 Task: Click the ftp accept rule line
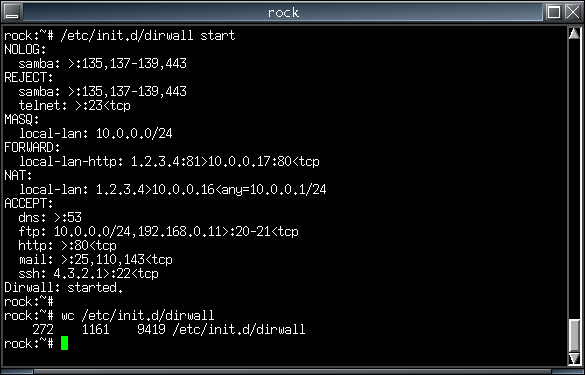159,232
